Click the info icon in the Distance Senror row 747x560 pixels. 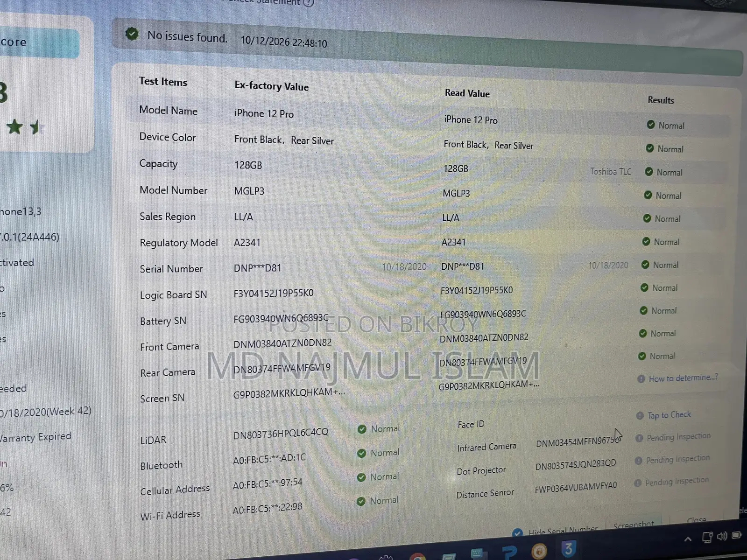click(x=637, y=483)
